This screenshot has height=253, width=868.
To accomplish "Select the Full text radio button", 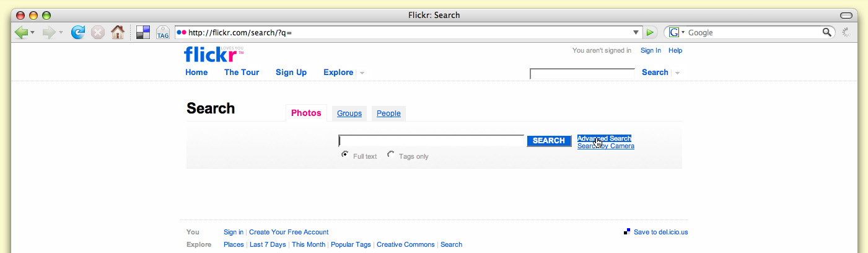I will pos(344,155).
